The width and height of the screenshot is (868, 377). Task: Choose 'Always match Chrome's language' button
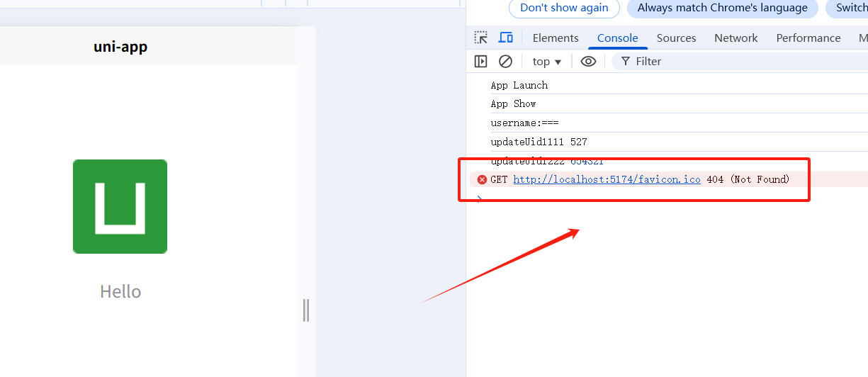(x=722, y=8)
